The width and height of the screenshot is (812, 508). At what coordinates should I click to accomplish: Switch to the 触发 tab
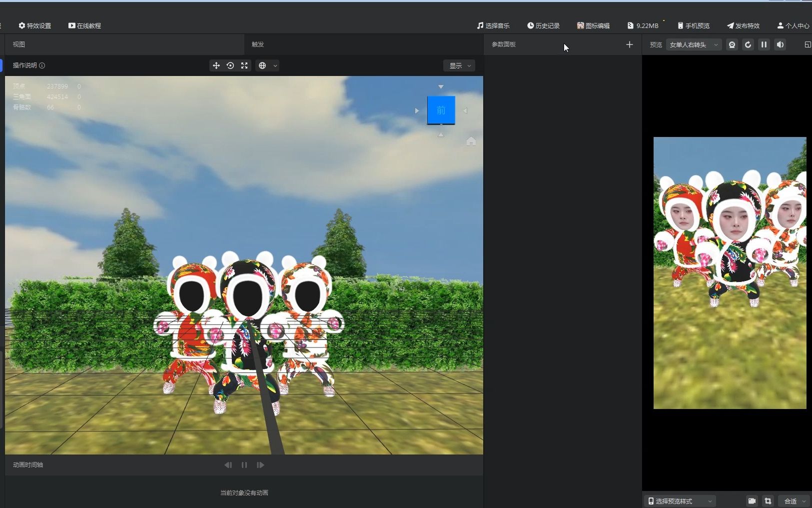[258, 44]
